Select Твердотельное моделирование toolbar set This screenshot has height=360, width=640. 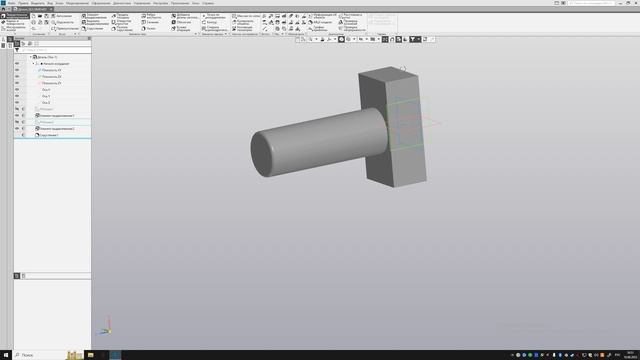click(16, 16)
